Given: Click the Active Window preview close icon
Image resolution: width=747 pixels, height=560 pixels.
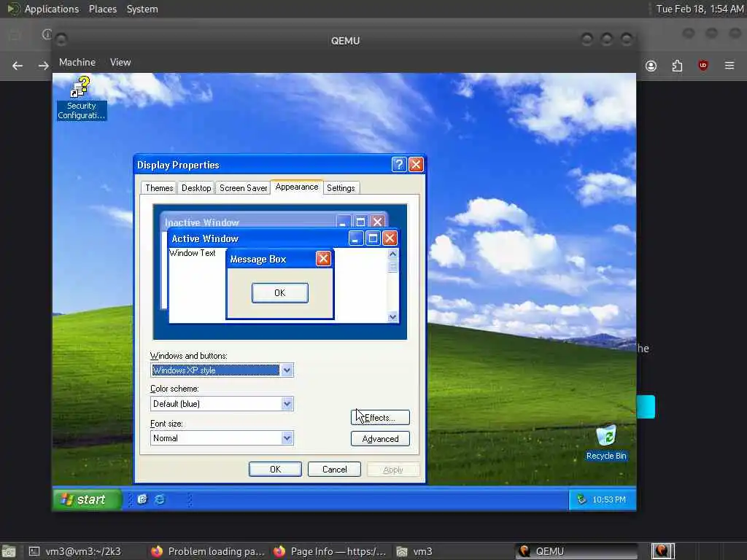Looking at the screenshot, I should 390,238.
